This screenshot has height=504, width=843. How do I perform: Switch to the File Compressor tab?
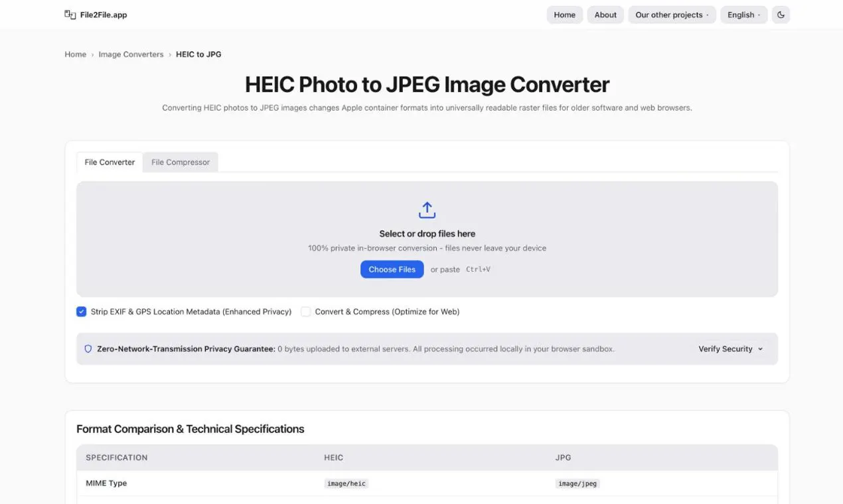(x=181, y=162)
